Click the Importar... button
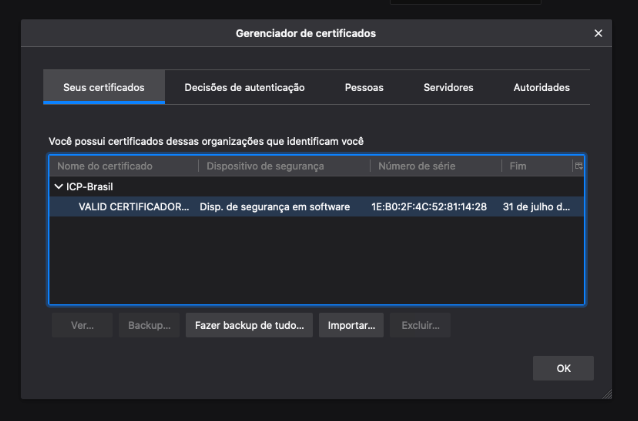Image resolution: width=638 pixels, height=421 pixels. [x=351, y=326]
